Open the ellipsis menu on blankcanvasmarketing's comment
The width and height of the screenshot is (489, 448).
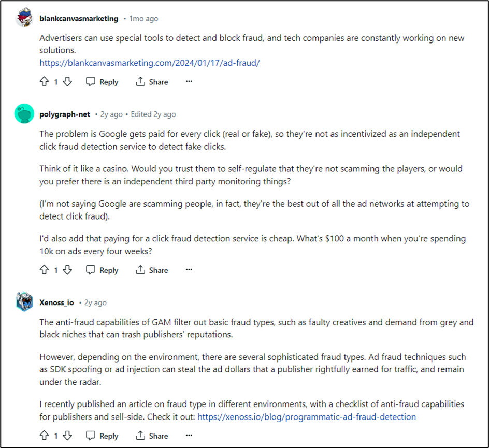pyautogui.click(x=189, y=81)
